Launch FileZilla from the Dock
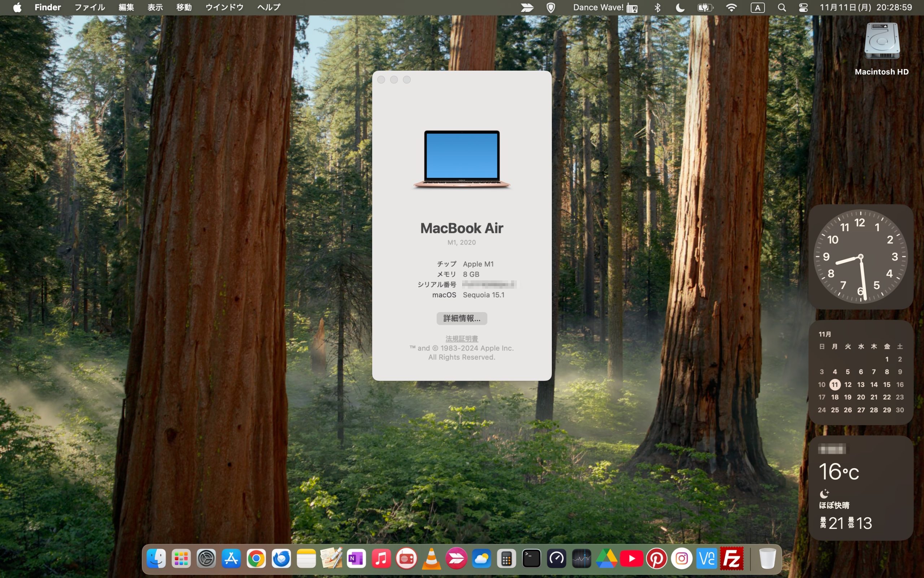The width and height of the screenshot is (924, 578). pyautogui.click(x=732, y=559)
